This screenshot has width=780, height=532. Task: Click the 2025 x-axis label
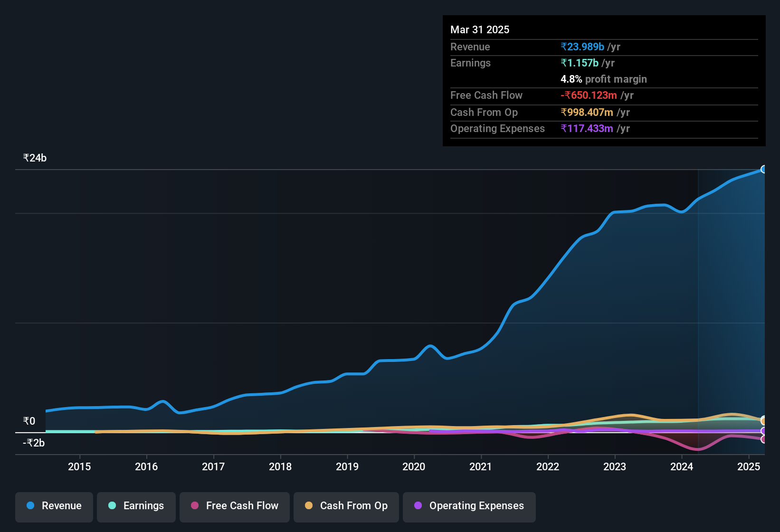coord(749,466)
